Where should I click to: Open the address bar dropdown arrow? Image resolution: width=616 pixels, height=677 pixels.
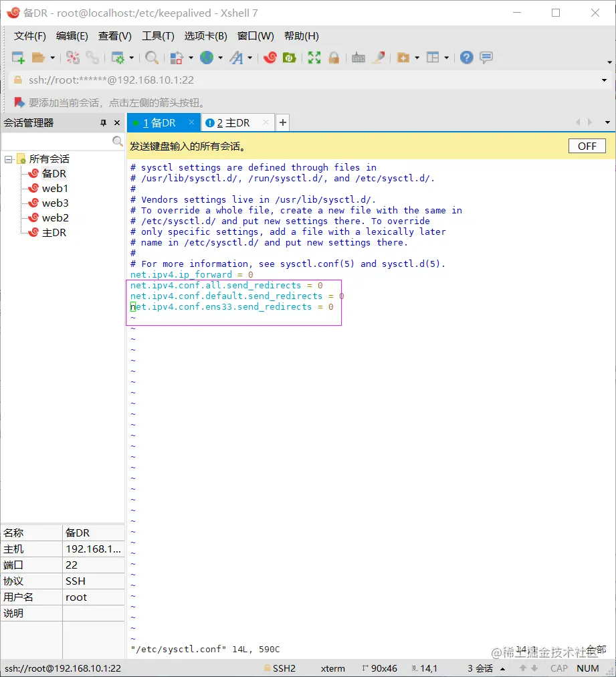point(605,80)
